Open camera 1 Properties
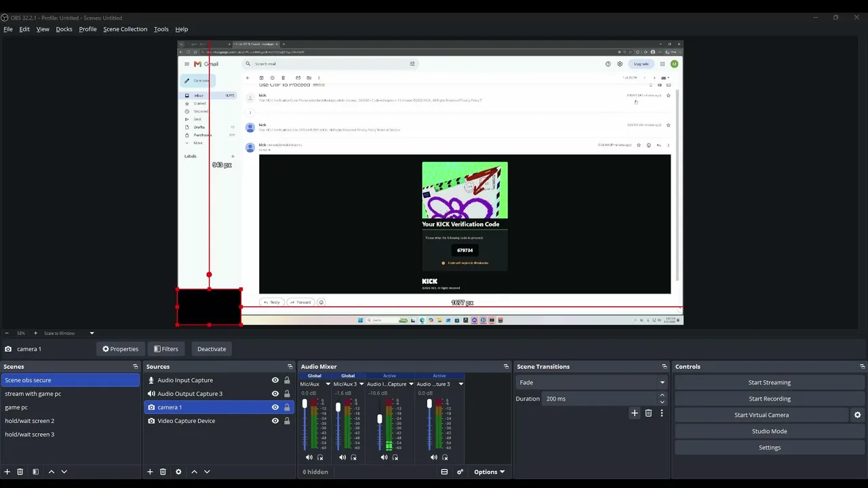Viewport: 868px width, 488px height. pos(120,349)
